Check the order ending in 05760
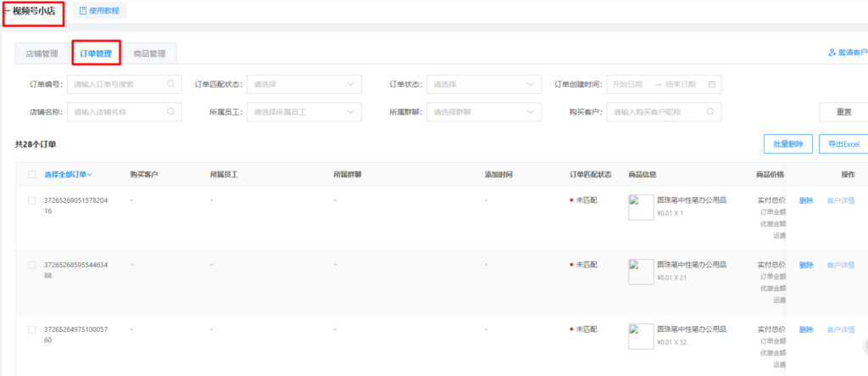Viewport: 868px width, 376px height. tap(32, 329)
